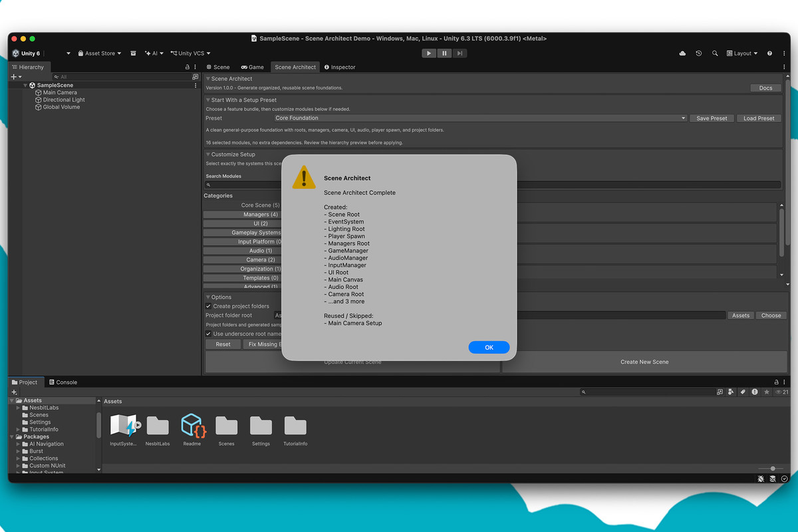Click the Save Preset button
This screenshot has width=798, height=532.
[x=712, y=118]
